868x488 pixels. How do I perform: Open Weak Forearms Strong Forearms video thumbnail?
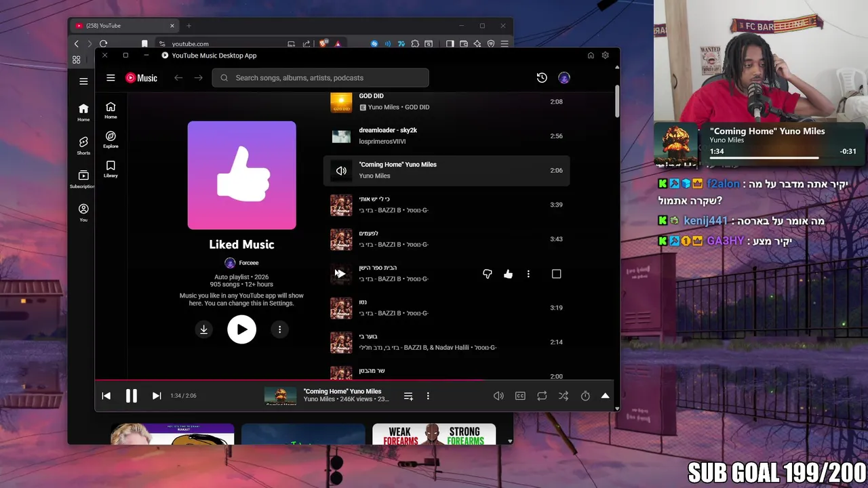(x=434, y=434)
